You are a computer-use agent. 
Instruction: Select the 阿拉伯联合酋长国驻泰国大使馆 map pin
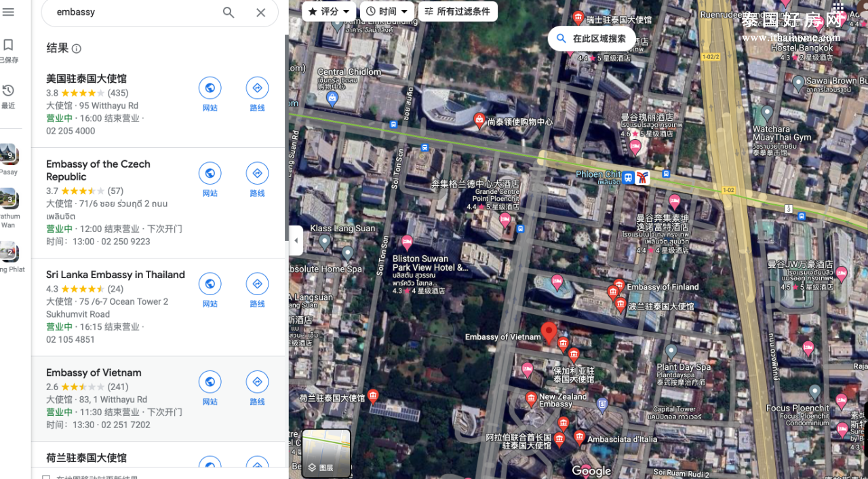(x=559, y=439)
